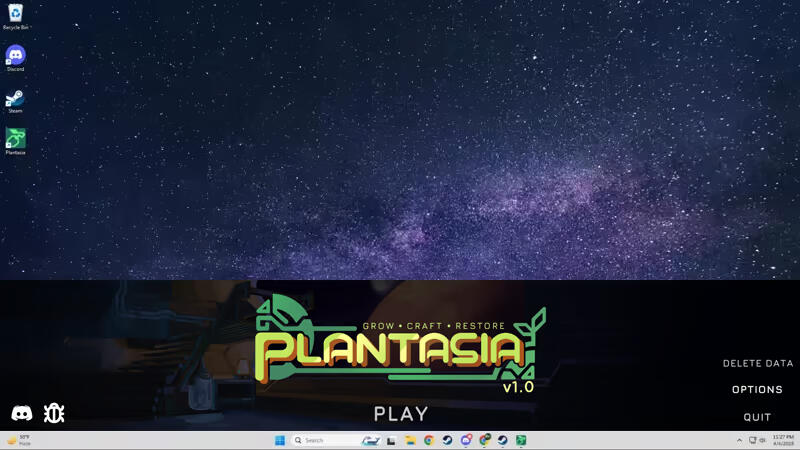The image size is (800, 450).
Task: Open the network status tray icon
Action: tap(753, 440)
